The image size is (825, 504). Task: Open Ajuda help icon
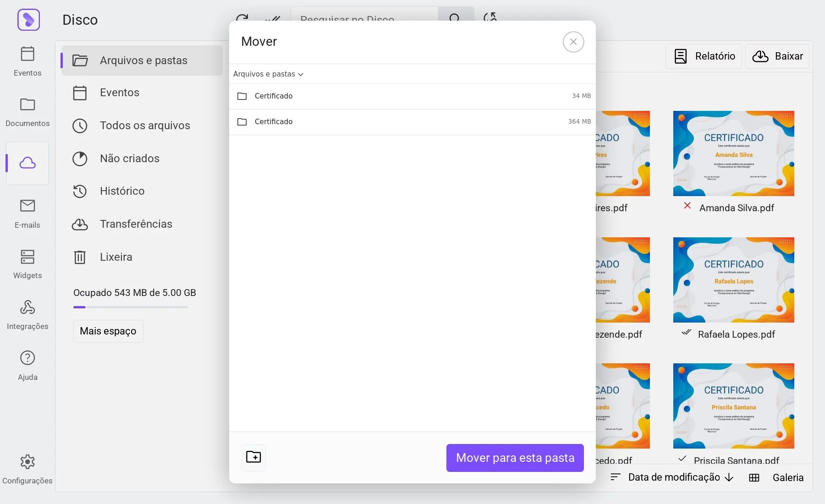pyautogui.click(x=27, y=365)
